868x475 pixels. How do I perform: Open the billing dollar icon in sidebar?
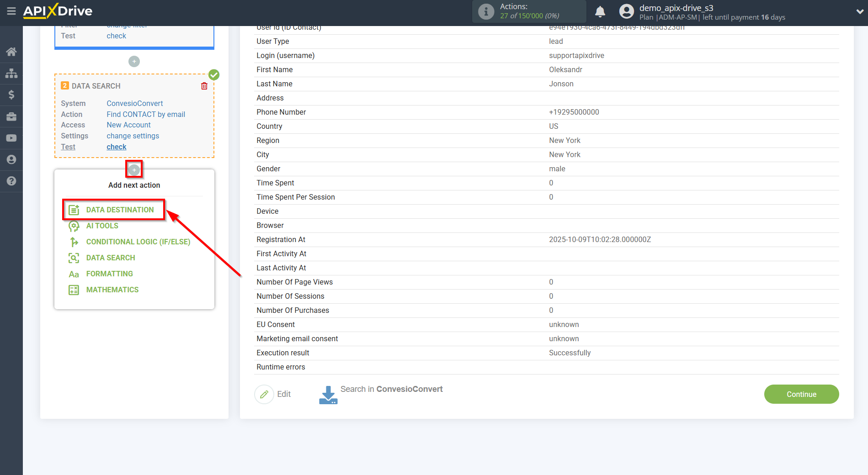(11, 95)
